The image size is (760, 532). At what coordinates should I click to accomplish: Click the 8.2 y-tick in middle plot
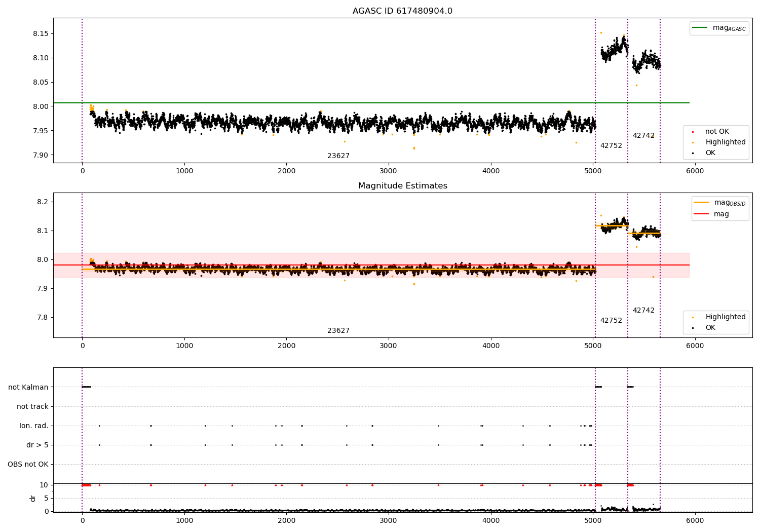[43, 202]
